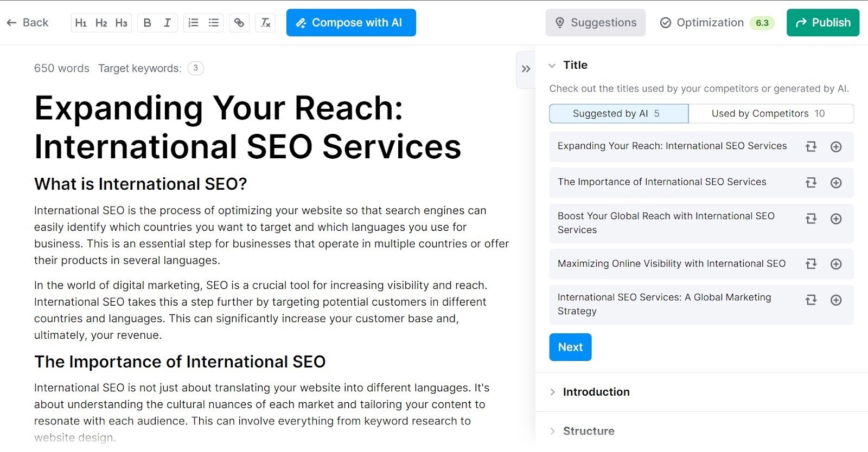
Task: Replace title with 'The Importance of International SEO Services'
Action: tap(811, 183)
